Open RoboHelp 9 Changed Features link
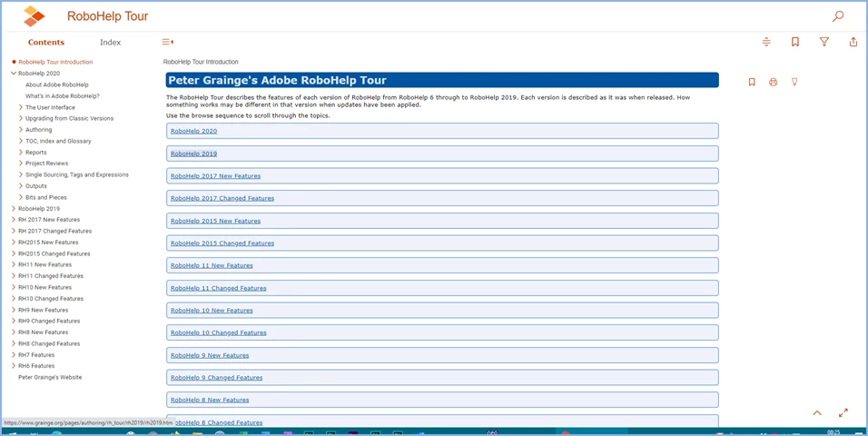This screenshot has width=868, height=436. point(216,378)
